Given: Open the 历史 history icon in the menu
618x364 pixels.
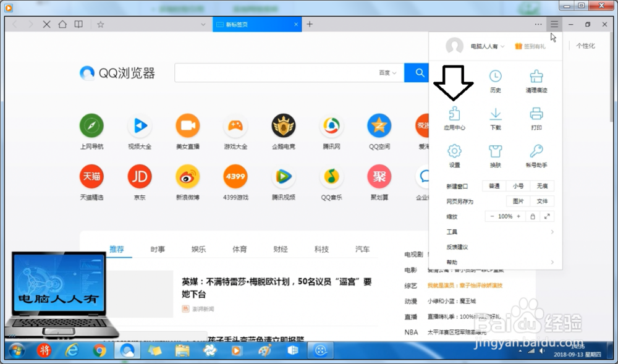Looking at the screenshot, I should (x=496, y=81).
